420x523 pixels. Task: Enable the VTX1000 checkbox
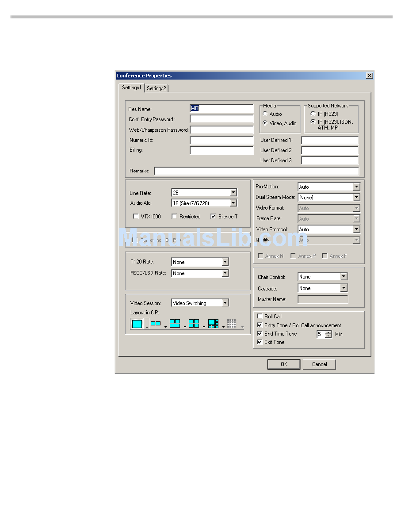136,217
